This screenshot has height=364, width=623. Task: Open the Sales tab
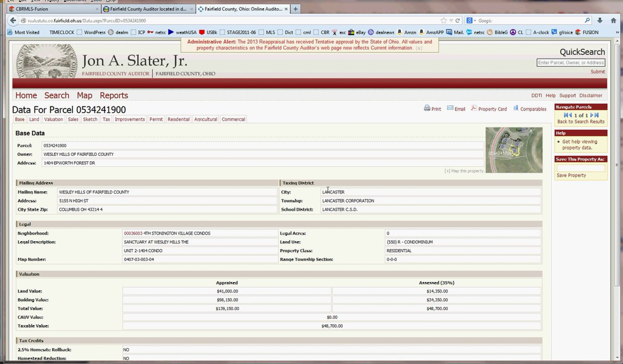73,119
